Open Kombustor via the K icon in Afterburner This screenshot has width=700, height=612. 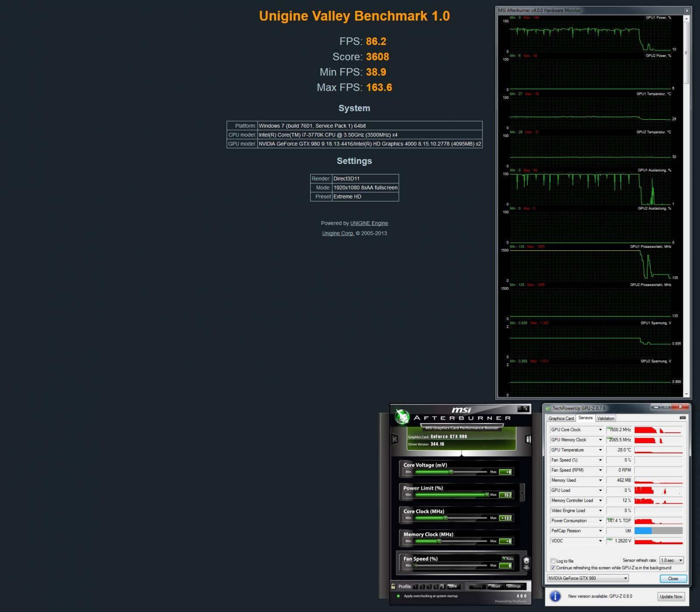pyautogui.click(x=395, y=439)
